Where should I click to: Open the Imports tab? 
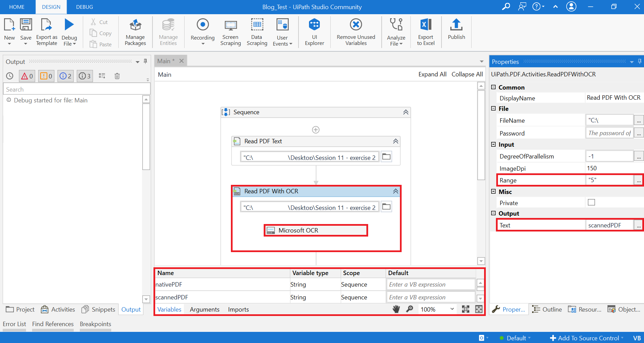[x=238, y=309]
